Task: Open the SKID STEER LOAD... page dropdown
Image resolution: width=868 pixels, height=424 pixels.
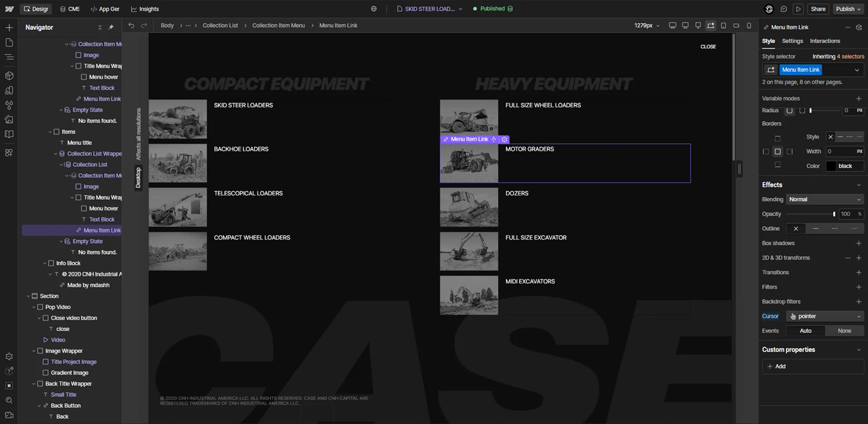Action: click(429, 9)
